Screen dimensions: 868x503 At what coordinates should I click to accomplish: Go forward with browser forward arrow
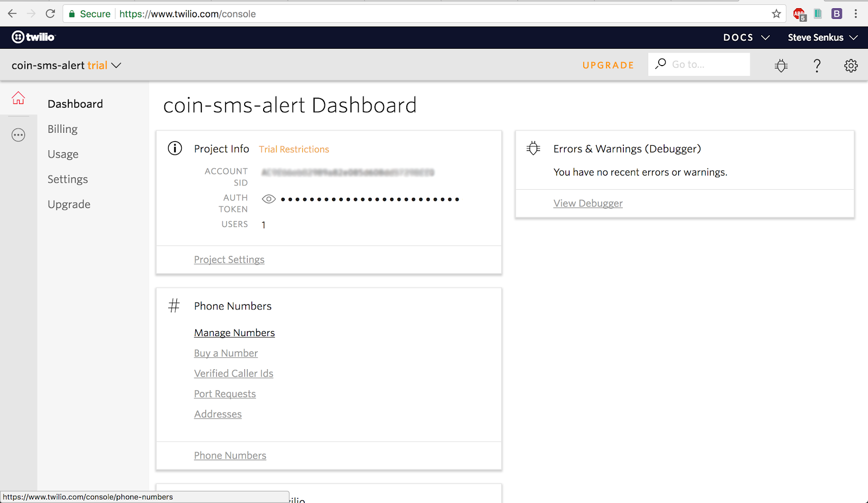tap(31, 14)
